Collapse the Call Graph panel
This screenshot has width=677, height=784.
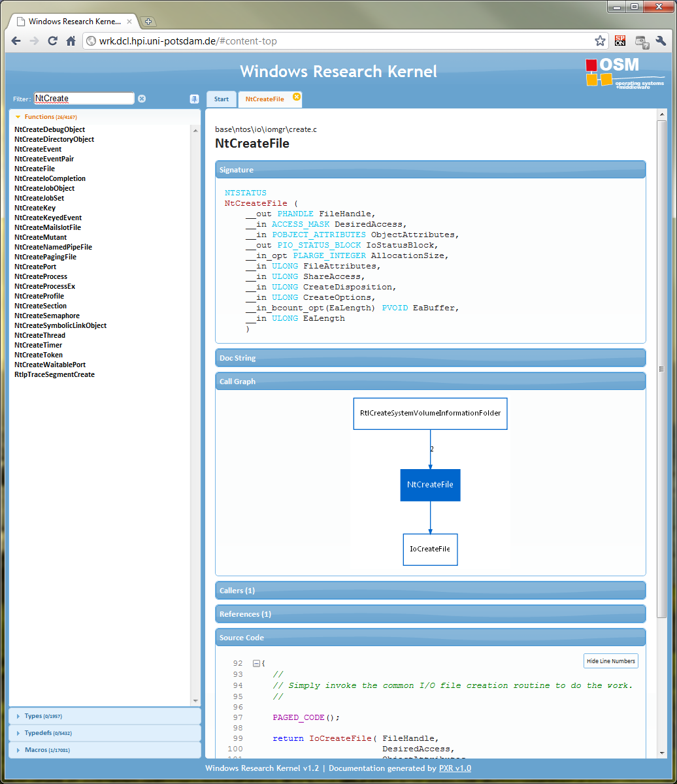point(430,382)
